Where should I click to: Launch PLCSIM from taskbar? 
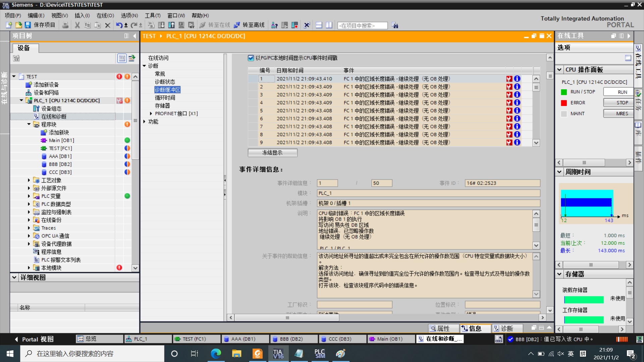click(320, 354)
